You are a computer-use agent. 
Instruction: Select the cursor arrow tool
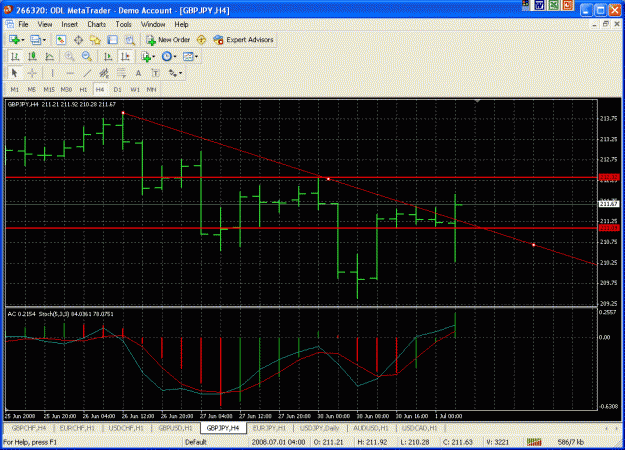pyautogui.click(x=15, y=73)
